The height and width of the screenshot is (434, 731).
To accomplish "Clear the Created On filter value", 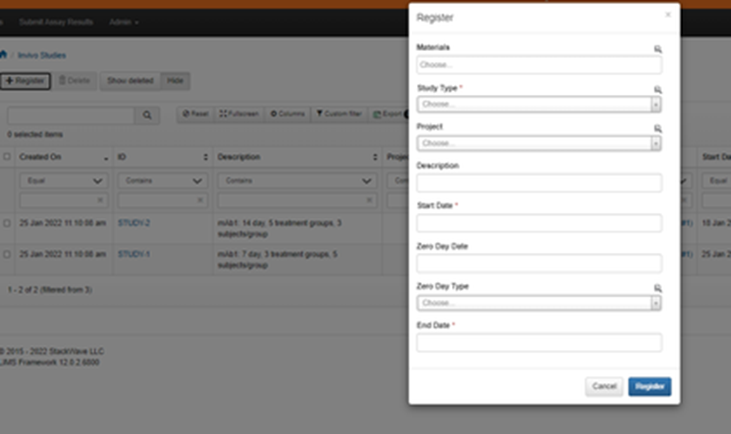I will coord(101,200).
